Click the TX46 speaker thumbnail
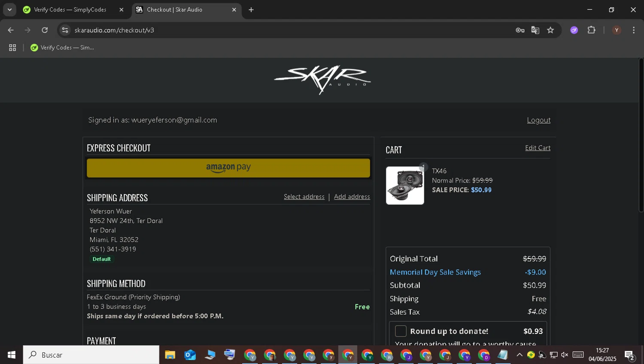 point(405,185)
